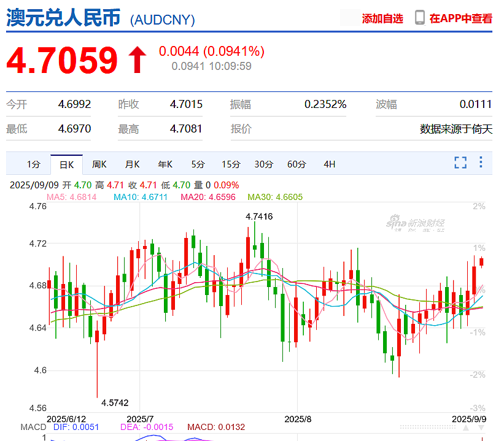Screen dimensions: 504x441
Task: Click the 今开 value 4.6992
Action: [74, 104]
